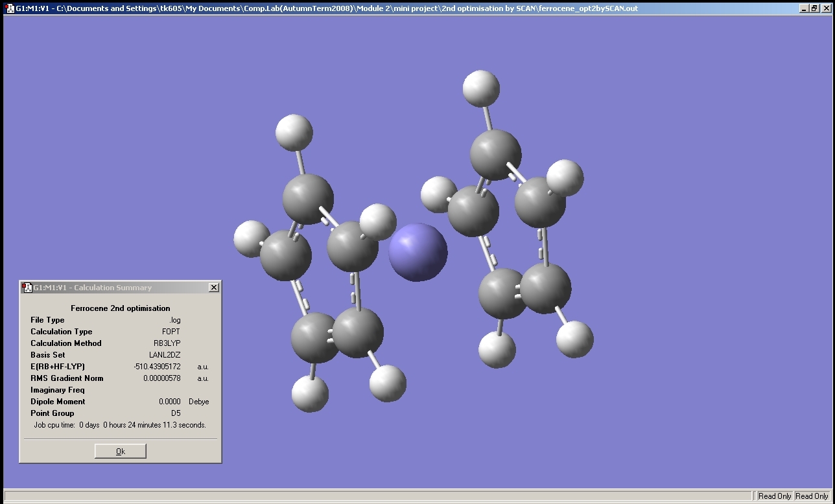Screen dimensions: 835x504
Task: Close the Calculation Summary dialog
Action: [214, 287]
